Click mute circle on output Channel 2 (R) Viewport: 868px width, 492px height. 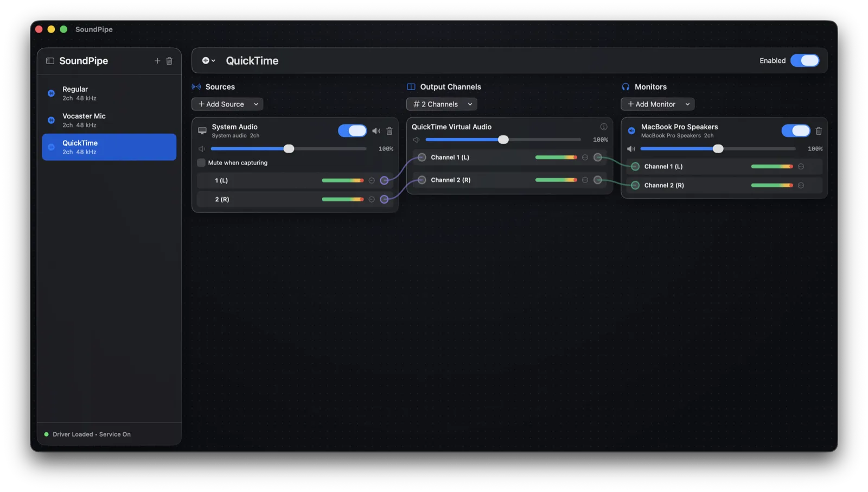coord(585,180)
